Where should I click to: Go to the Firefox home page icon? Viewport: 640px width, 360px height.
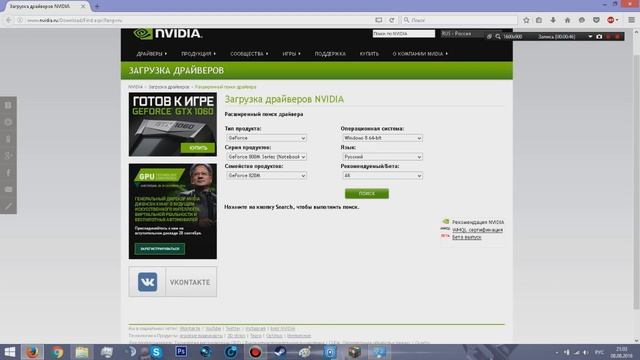click(567, 20)
